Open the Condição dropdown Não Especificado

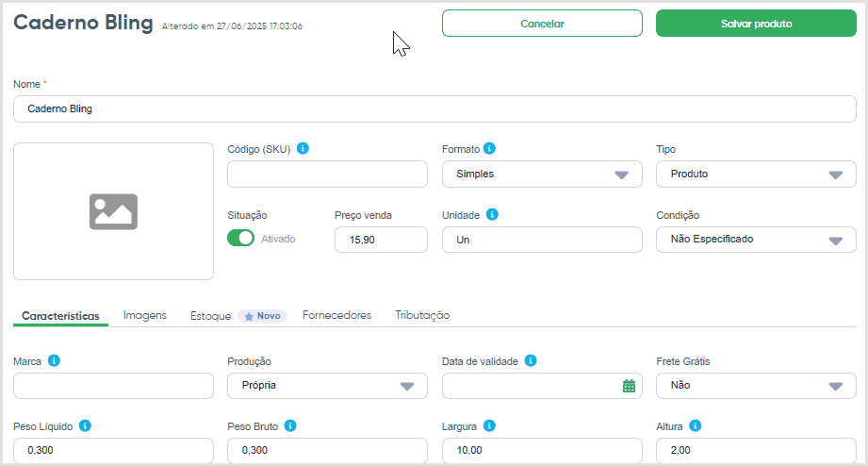(756, 240)
